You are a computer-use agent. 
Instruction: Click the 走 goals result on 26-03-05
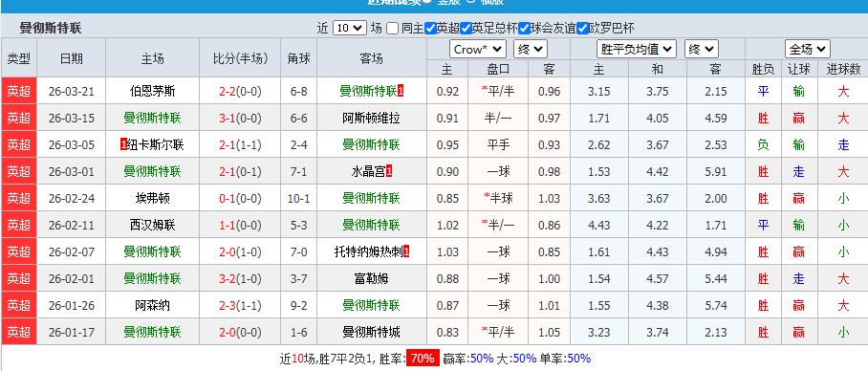point(843,145)
